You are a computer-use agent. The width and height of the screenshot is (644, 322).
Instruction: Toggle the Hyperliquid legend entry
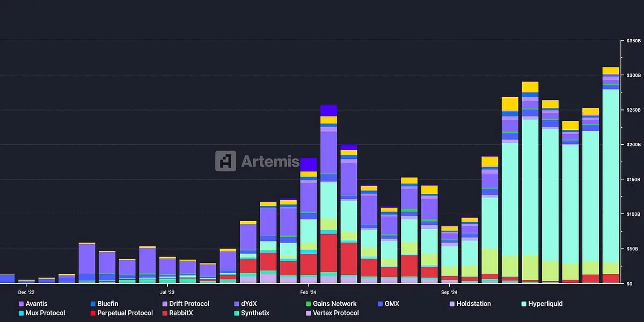(x=542, y=304)
